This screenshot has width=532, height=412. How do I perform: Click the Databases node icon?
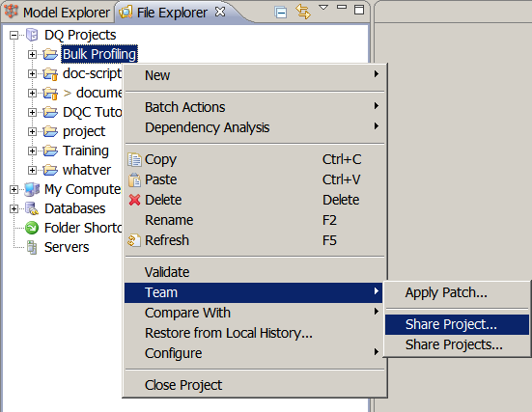pos(32,208)
